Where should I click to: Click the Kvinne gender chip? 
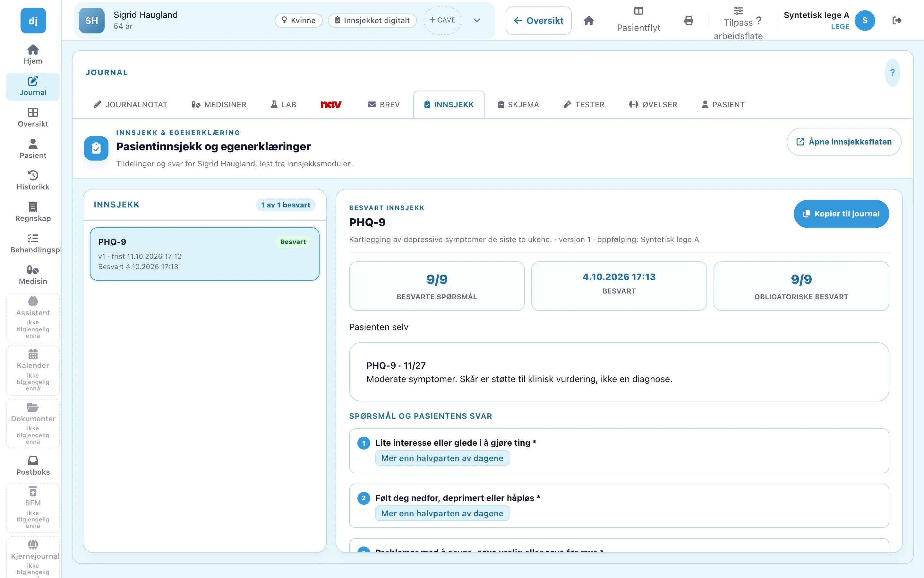299,20
